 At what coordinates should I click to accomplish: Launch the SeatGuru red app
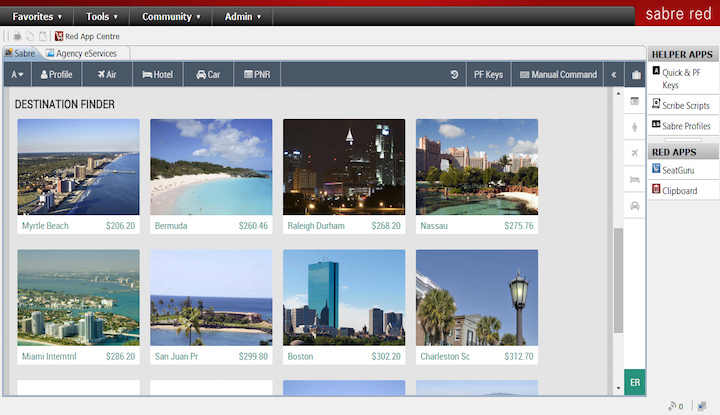pos(683,170)
